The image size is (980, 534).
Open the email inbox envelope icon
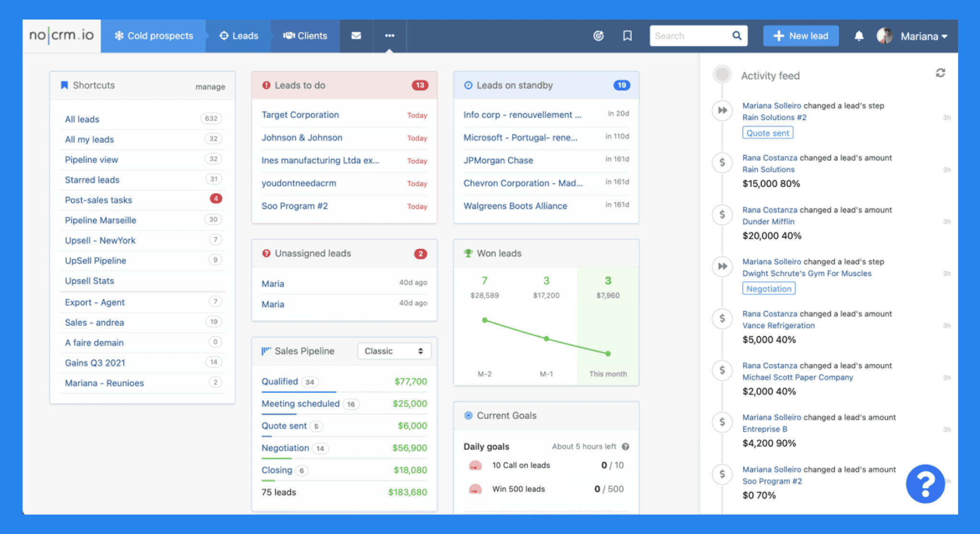(356, 36)
